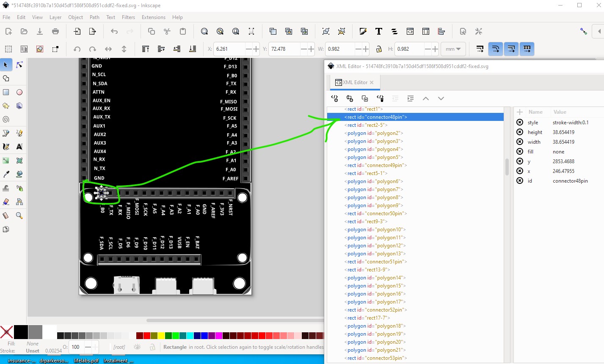Select the Spiral tool
Screen dimensions: 604x364
click(x=6, y=119)
